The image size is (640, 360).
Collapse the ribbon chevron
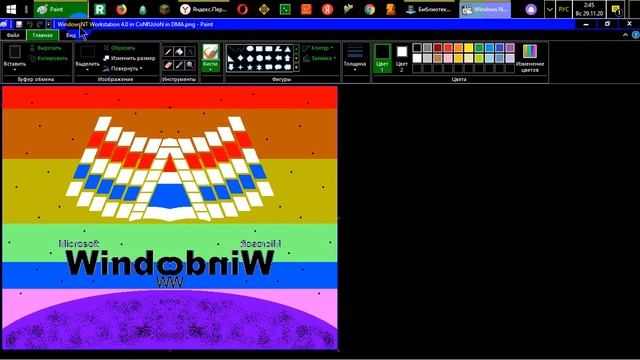click(x=625, y=35)
